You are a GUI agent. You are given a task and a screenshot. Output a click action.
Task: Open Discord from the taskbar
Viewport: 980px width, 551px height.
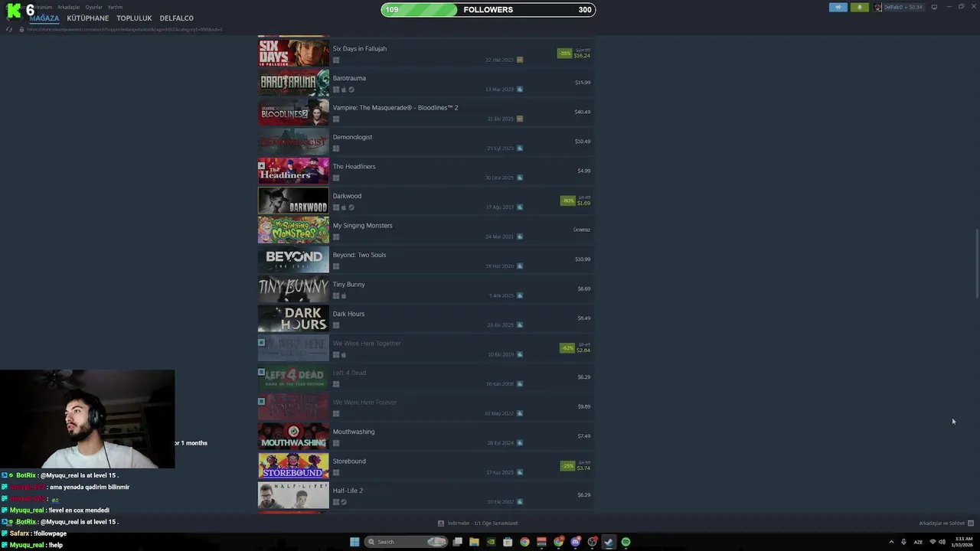(575, 542)
